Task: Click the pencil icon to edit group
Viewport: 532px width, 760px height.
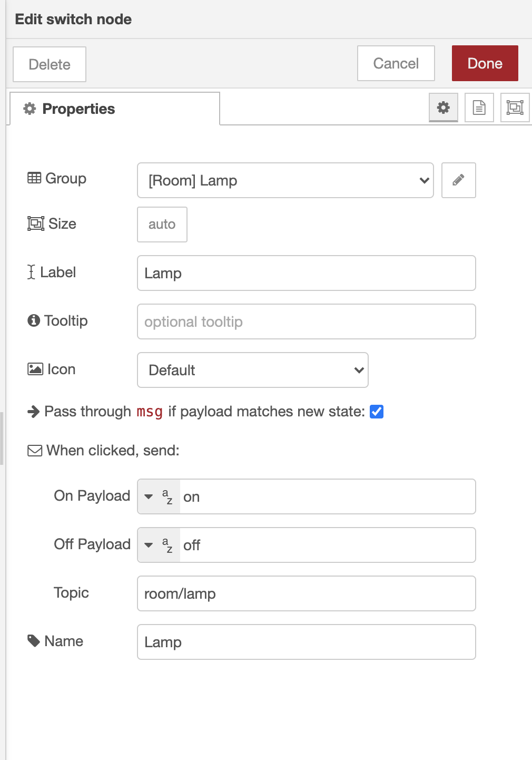Action: [x=458, y=180]
